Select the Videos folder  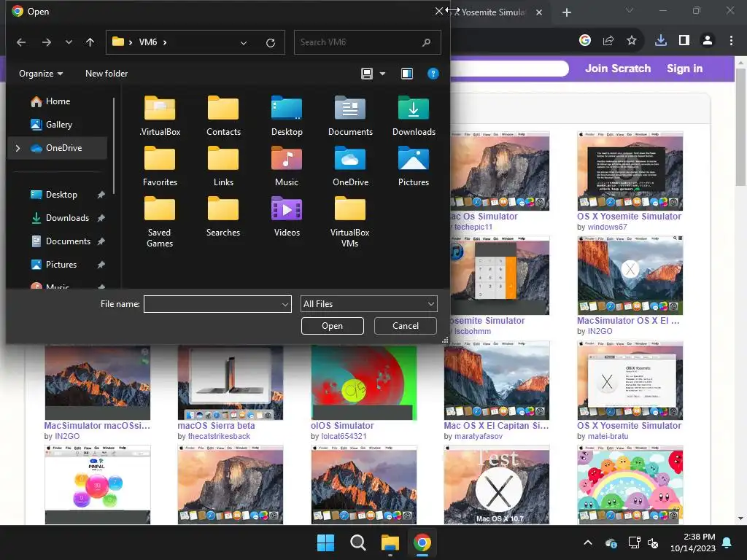(x=286, y=217)
